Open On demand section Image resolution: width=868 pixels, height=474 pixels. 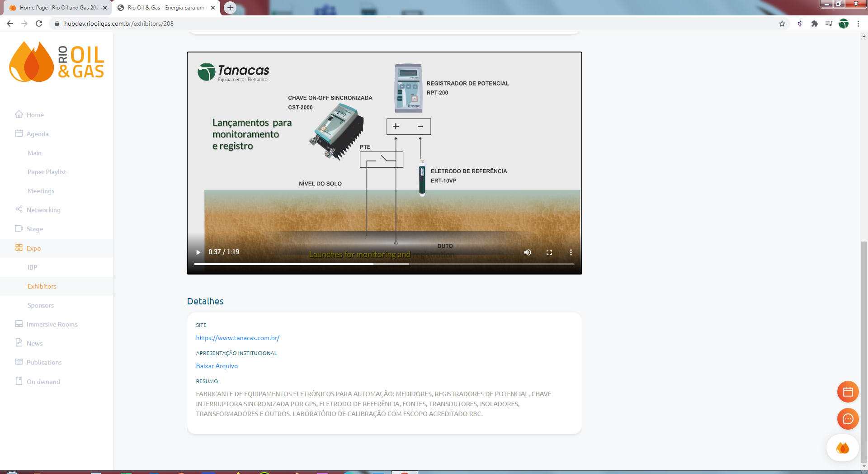[x=43, y=382]
